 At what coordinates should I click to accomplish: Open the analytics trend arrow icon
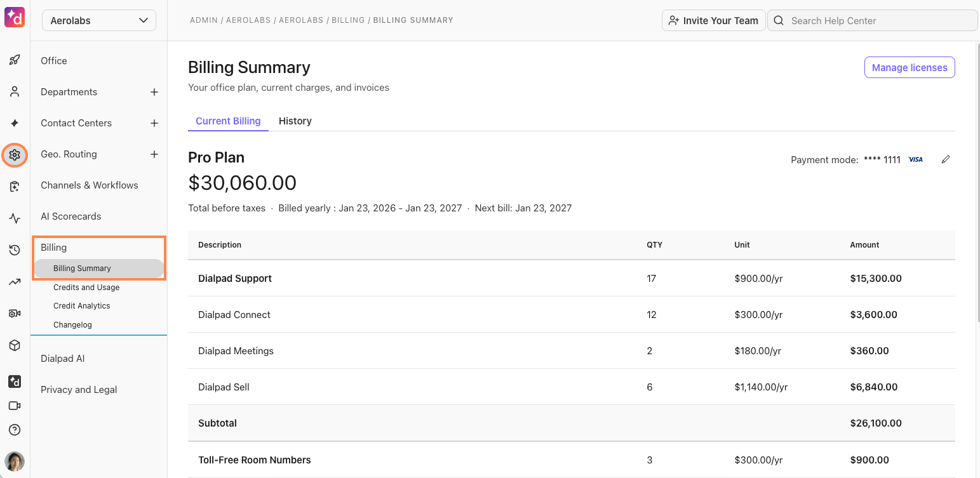point(15,282)
